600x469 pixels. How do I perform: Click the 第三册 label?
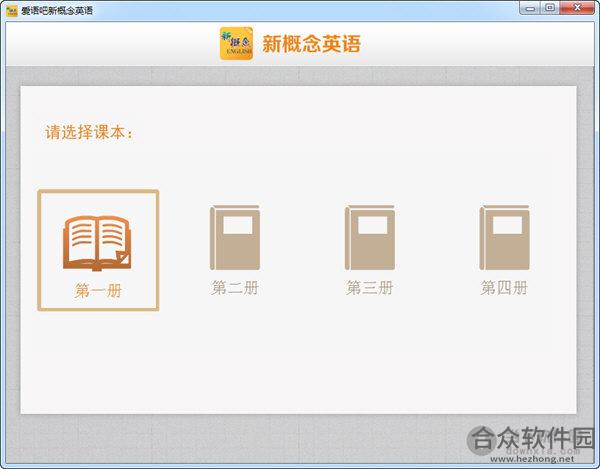click(x=370, y=288)
